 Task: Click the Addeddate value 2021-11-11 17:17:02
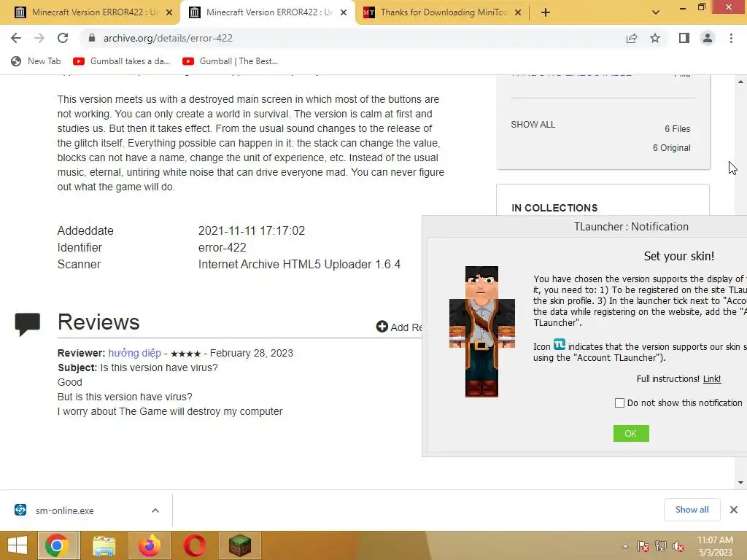pos(252,231)
